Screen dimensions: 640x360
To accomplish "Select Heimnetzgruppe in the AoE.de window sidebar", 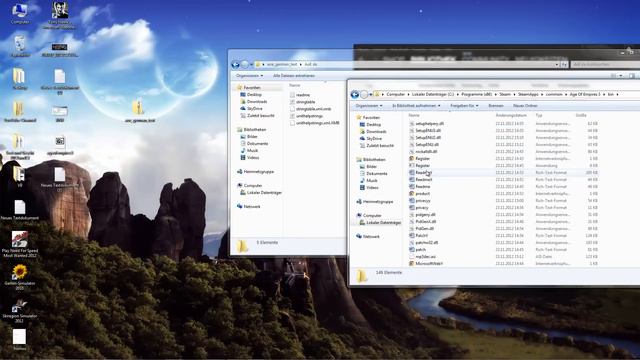I will [x=258, y=171].
